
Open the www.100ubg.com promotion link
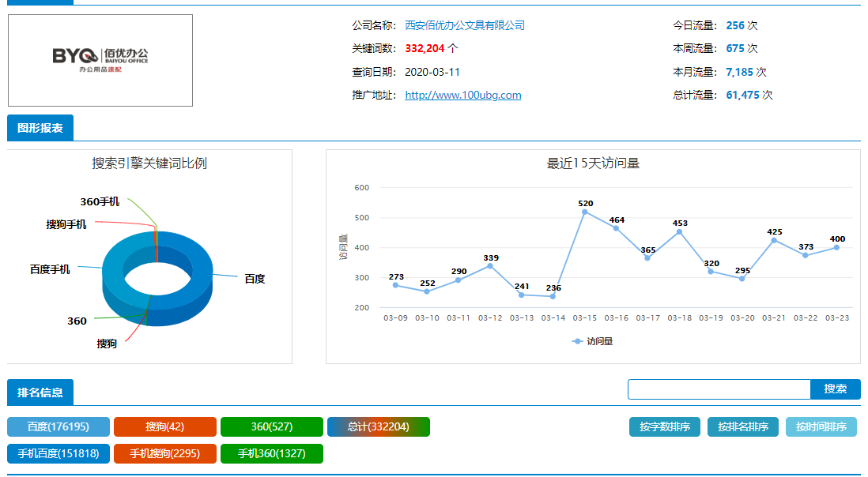(x=462, y=95)
